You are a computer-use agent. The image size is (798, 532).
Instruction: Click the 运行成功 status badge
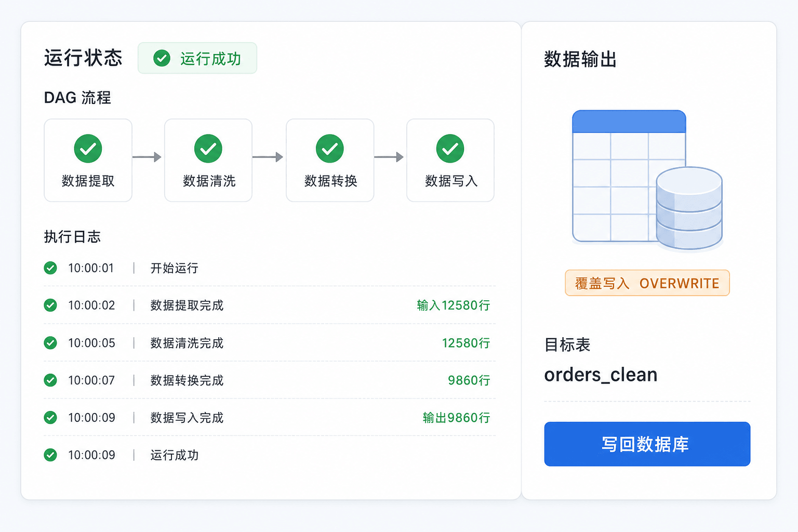tap(197, 58)
